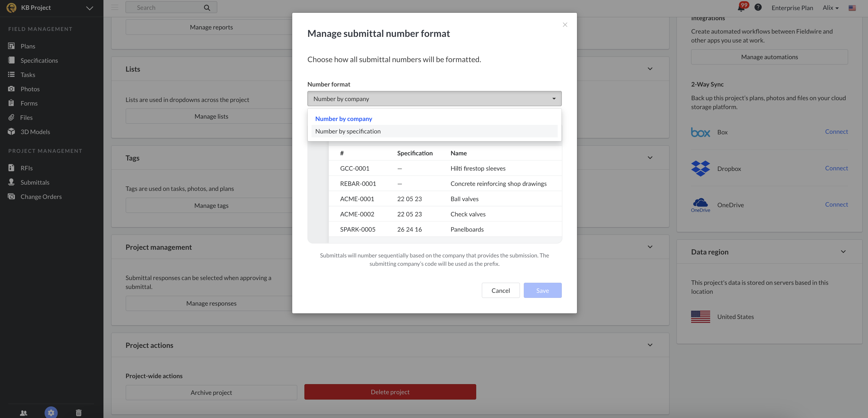The image size is (868, 418).
Task: Collapse the Data region section
Action: [843, 252]
